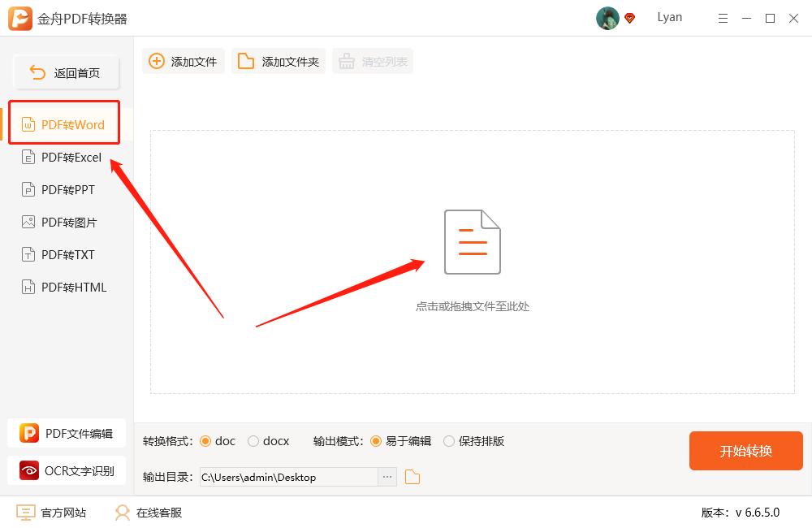Open the hamburger menu near user name

[723, 17]
